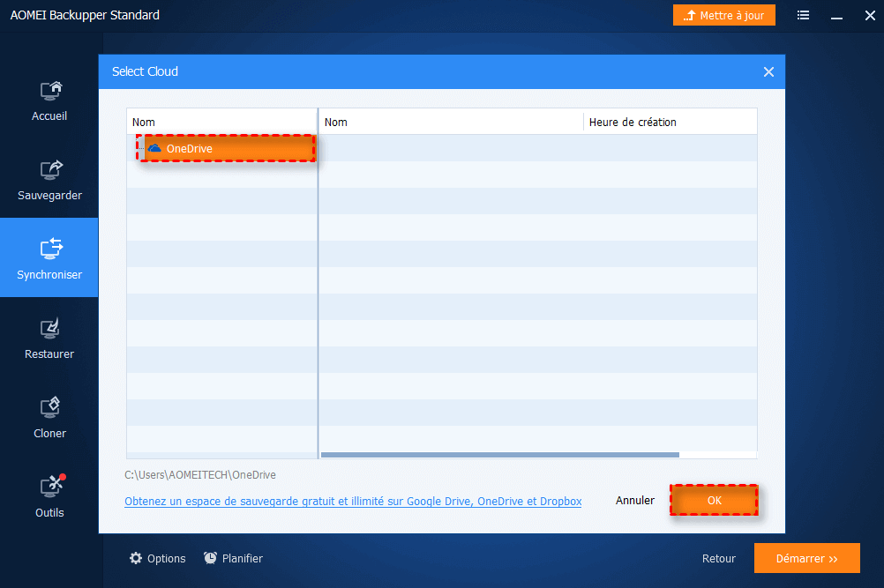Click the right pane Nom column header
Image resolution: width=884 pixels, height=588 pixels.
click(x=451, y=122)
